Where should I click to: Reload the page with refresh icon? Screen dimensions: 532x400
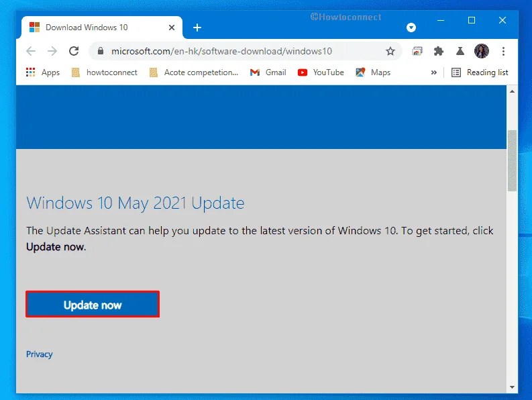click(74, 51)
